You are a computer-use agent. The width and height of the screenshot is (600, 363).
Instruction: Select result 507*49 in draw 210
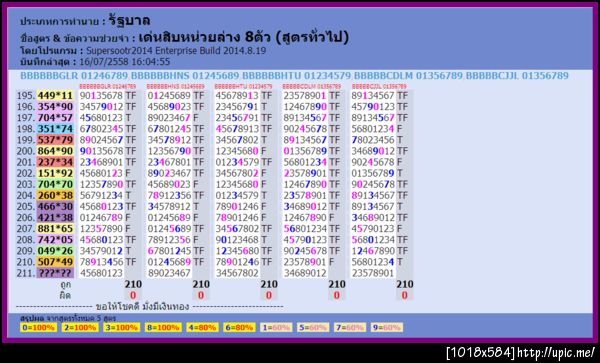tap(55, 262)
